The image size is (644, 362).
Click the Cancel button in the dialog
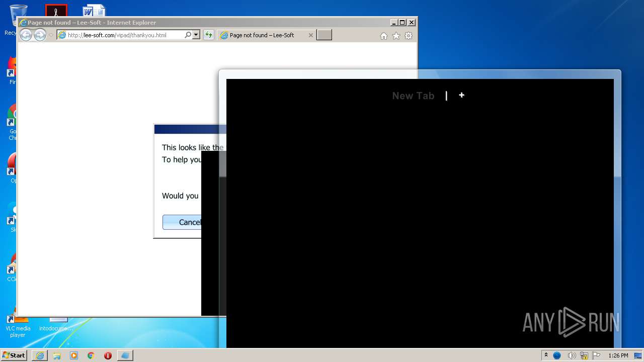pos(182,222)
